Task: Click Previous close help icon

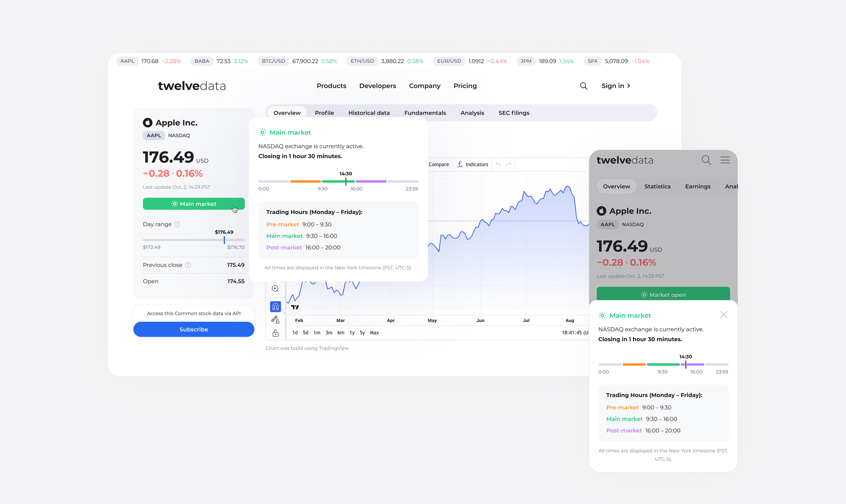Action: click(x=188, y=265)
